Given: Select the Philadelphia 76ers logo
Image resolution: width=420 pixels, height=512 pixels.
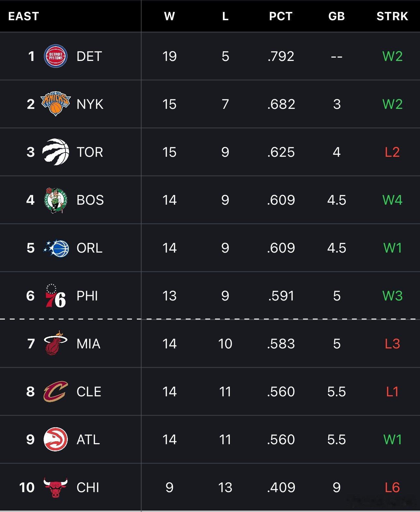Looking at the screenshot, I should pyautogui.click(x=56, y=296).
